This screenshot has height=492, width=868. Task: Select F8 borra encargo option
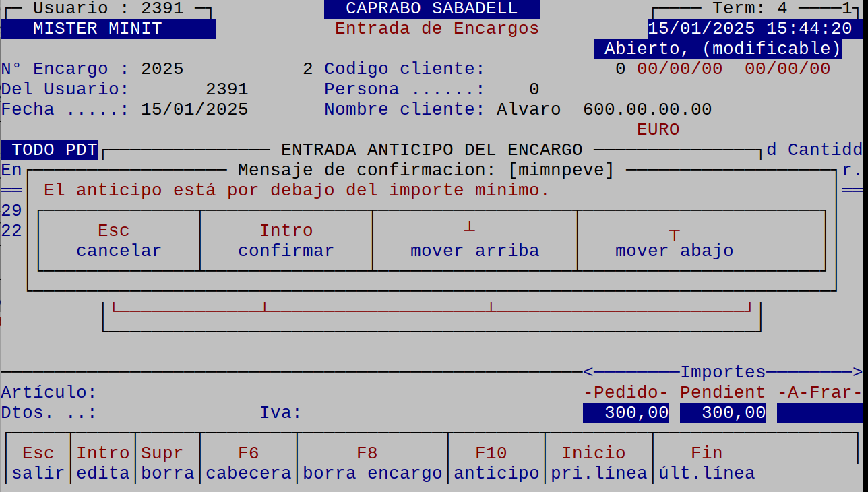[x=372, y=463]
